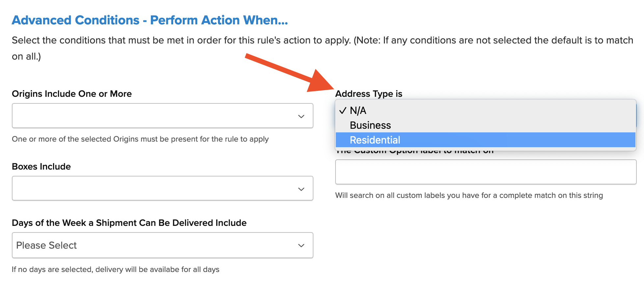Screen dimensions: 644x297
Task: Click the Advanced Conditions section heading
Action: point(150,20)
